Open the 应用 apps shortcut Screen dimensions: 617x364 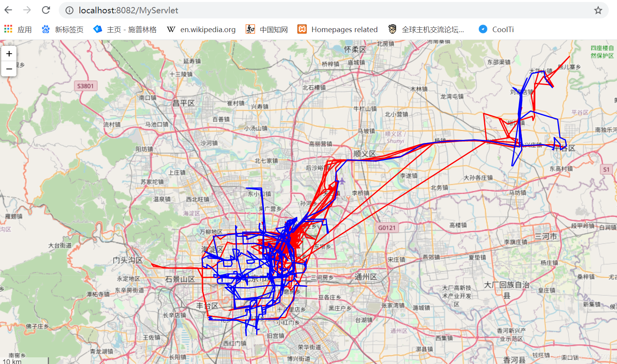pos(18,29)
